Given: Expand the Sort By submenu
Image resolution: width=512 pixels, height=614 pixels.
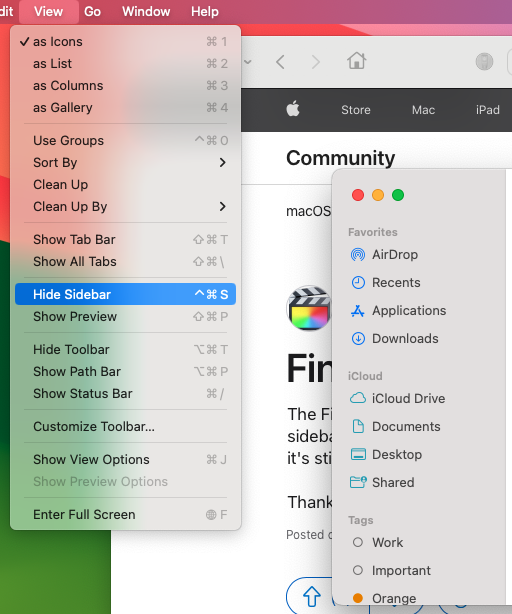Looking at the screenshot, I should click(125, 163).
